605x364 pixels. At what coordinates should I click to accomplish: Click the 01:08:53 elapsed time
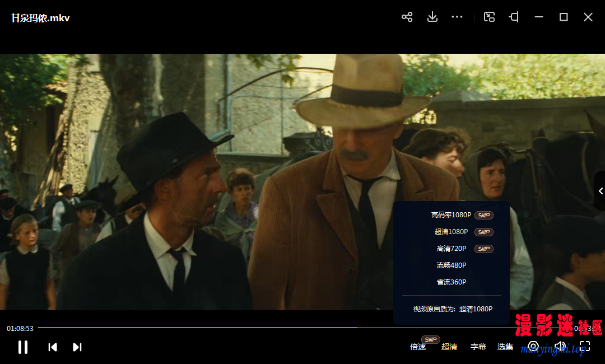tap(20, 329)
